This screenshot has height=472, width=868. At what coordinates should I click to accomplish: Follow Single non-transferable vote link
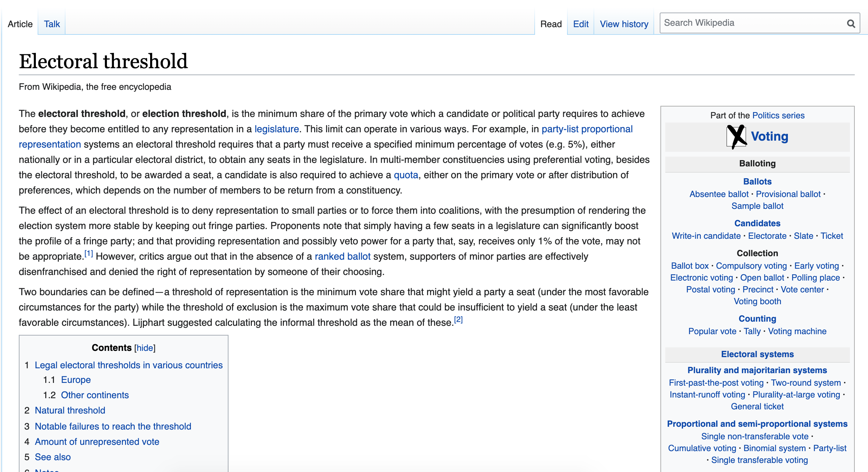point(755,436)
